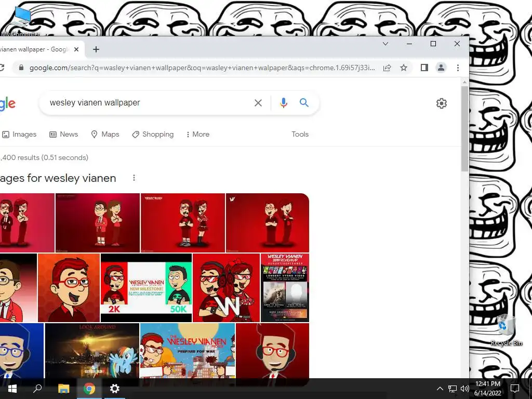Open the blue-glasses character thumbnail
The width and height of the screenshot is (532, 399).
[22, 351]
